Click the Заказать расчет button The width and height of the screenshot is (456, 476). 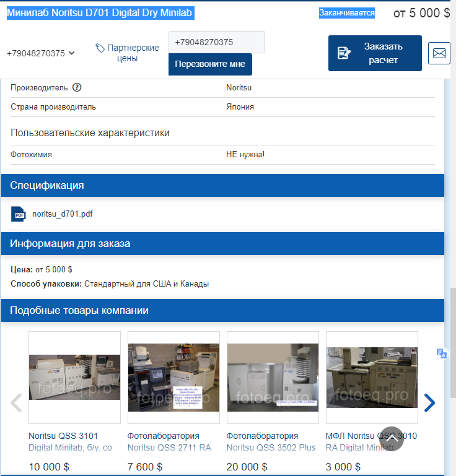point(375,53)
